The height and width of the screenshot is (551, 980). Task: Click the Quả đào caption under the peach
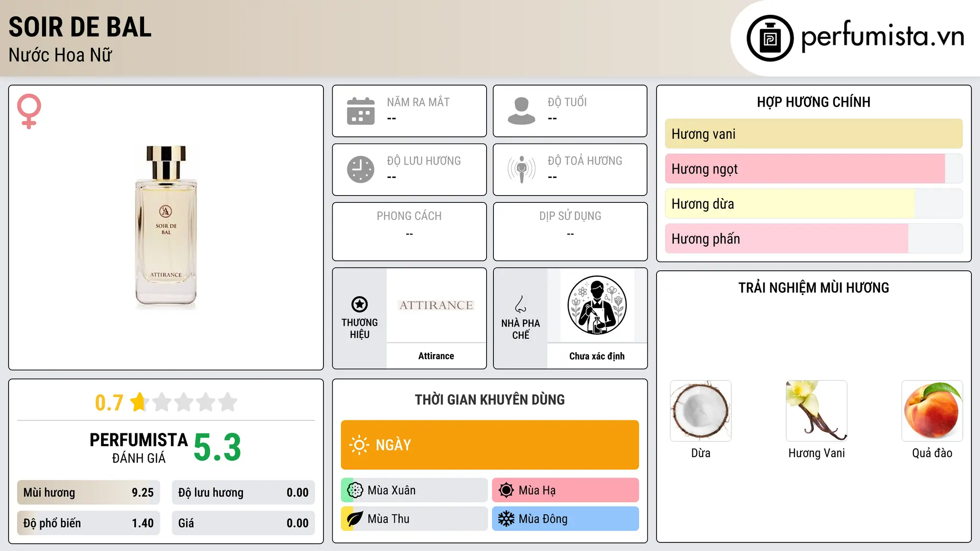(932, 453)
